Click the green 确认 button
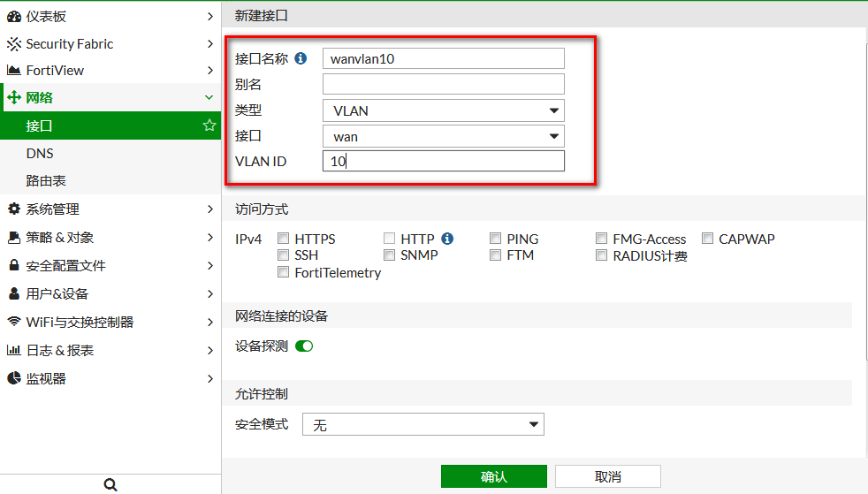Viewport: 868px width, 494px height. (x=493, y=476)
